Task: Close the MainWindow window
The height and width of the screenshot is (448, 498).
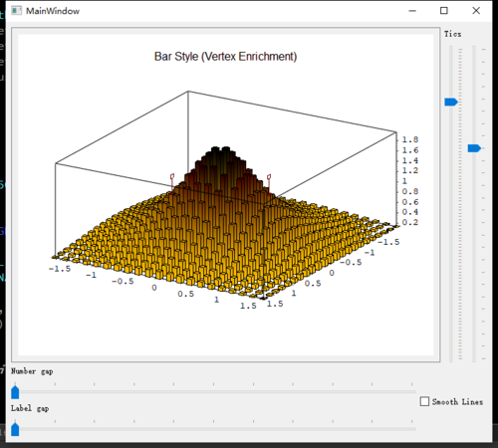Action: (476, 11)
